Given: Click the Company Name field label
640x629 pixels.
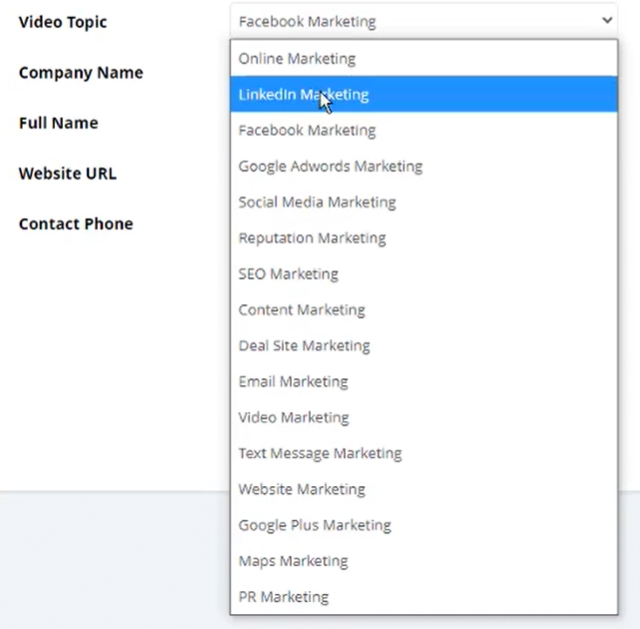Looking at the screenshot, I should pos(81,73).
